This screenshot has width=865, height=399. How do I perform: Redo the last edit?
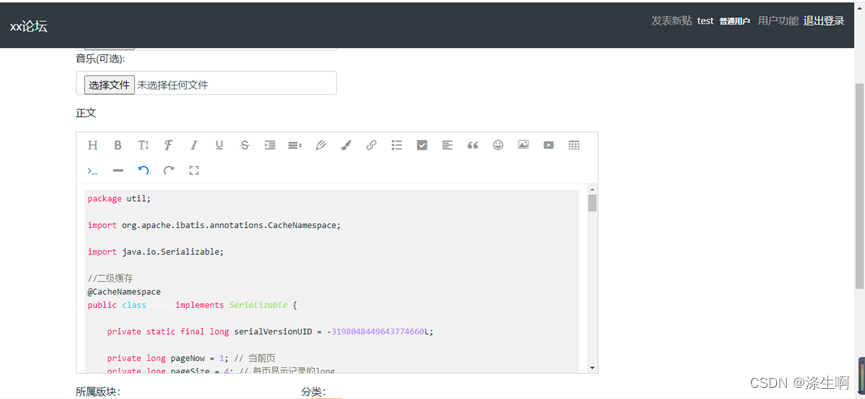pos(168,171)
